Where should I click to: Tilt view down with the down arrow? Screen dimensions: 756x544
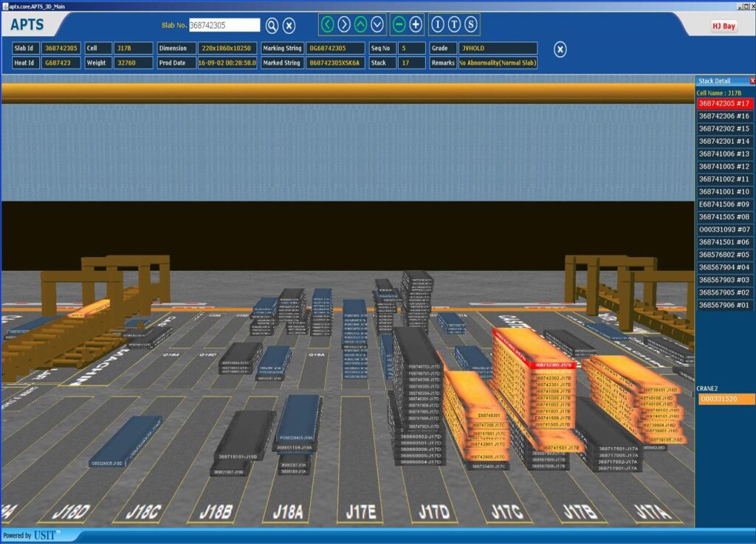click(377, 24)
